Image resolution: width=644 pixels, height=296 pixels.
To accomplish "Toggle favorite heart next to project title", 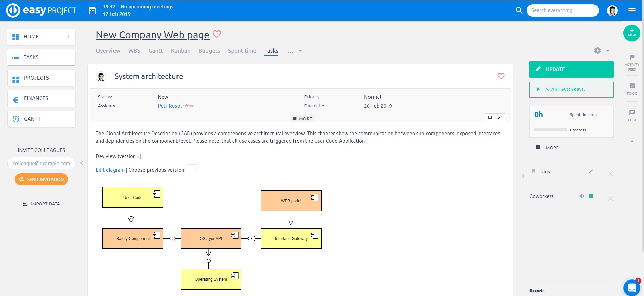I will coord(217,34).
